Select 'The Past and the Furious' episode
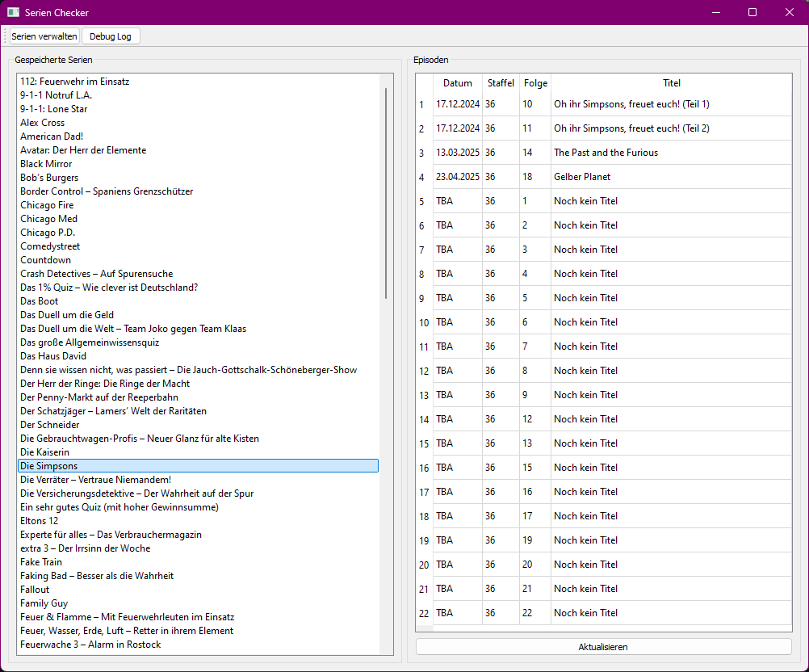This screenshot has width=809, height=672. coord(606,153)
